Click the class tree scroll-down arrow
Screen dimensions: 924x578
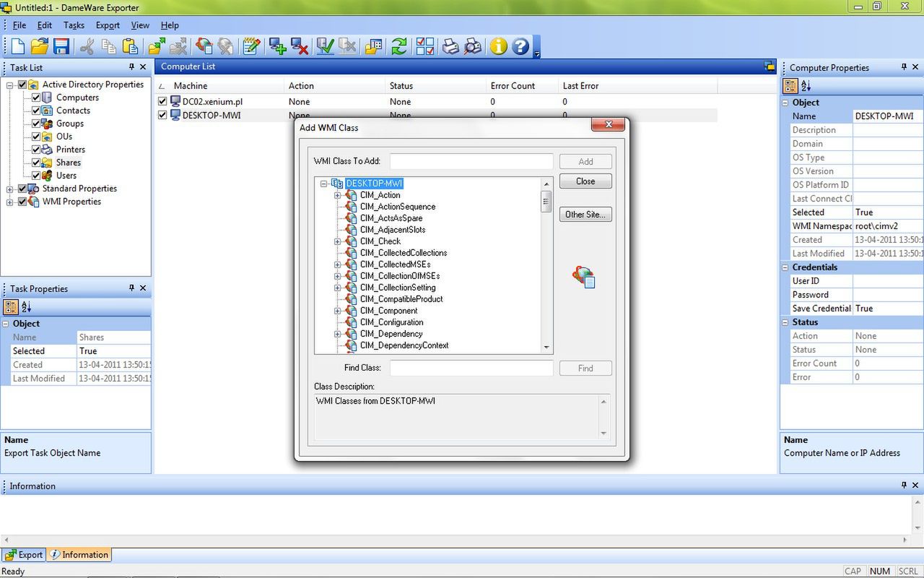click(x=546, y=348)
